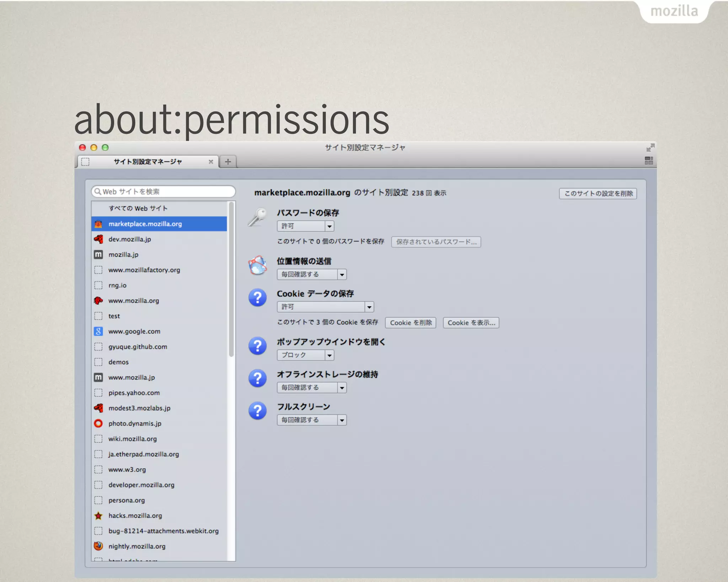Image resolution: width=728 pixels, height=582 pixels.
Task: Click 保存されているパスワード… button
Action: [x=436, y=242]
